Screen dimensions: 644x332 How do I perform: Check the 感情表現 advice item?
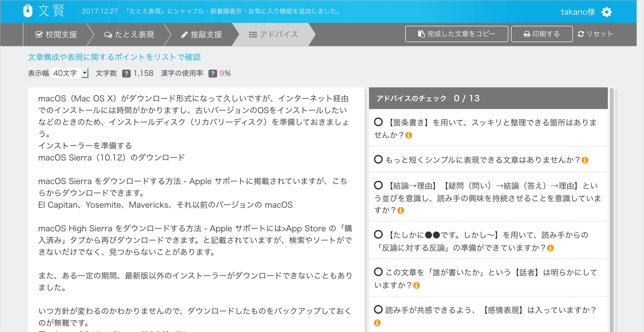378,310
